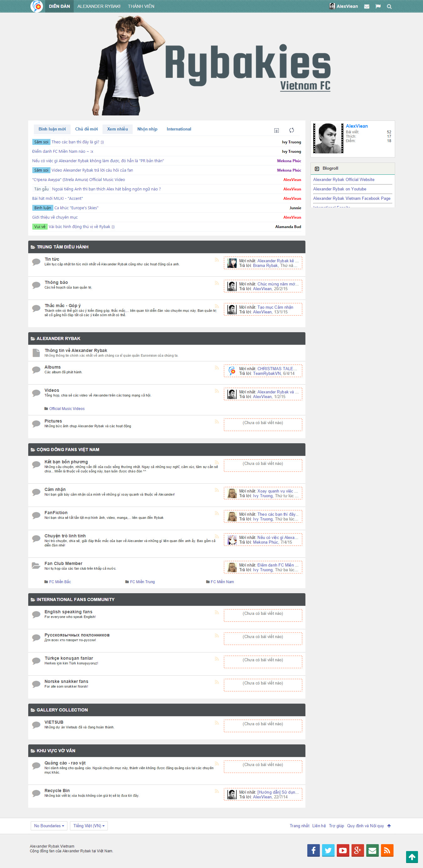The width and height of the screenshot is (423, 868).
Task: Open the YouTube social icon in footer
Action: pos(343,850)
